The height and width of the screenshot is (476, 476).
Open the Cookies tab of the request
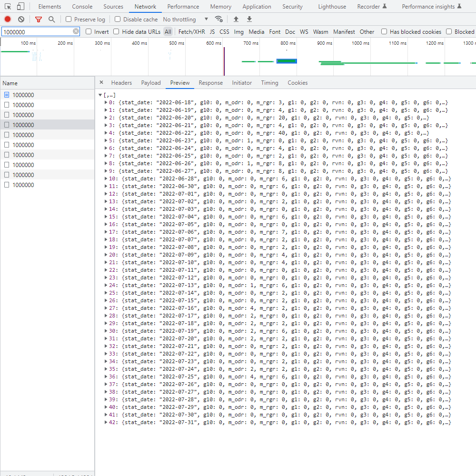(297, 82)
